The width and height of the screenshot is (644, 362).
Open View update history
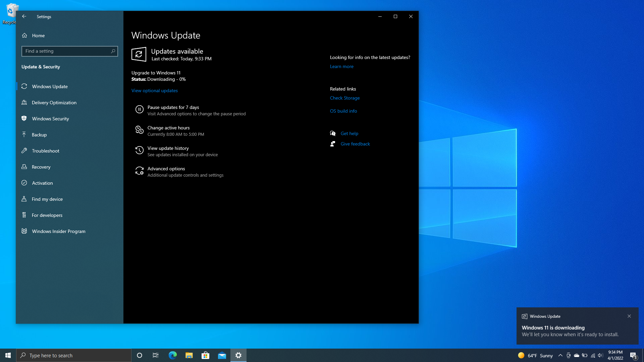click(176, 151)
